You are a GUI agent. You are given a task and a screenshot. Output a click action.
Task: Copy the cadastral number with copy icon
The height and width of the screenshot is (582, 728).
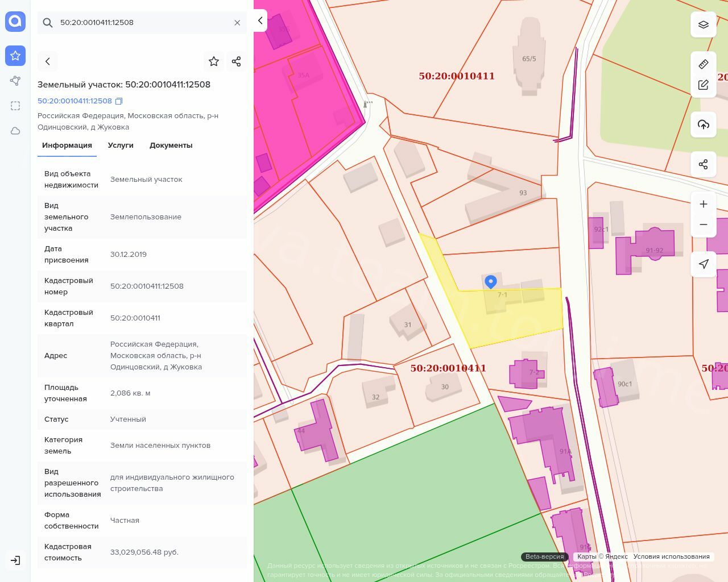(x=119, y=101)
